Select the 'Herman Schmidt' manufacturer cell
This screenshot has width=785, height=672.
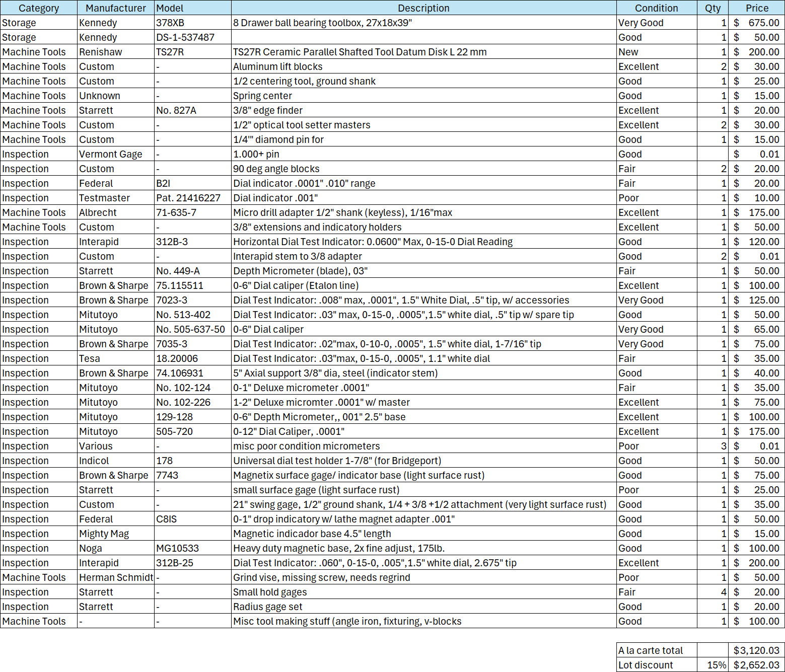(116, 577)
